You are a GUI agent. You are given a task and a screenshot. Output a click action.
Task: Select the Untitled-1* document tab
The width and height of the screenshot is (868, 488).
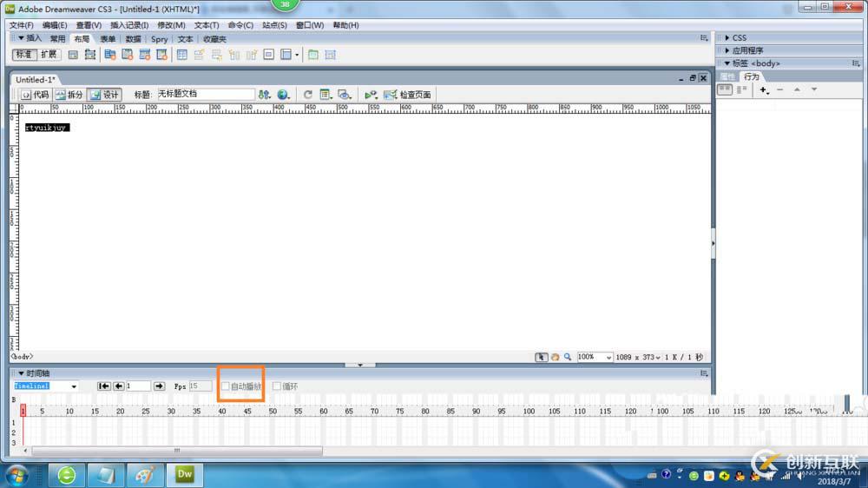[x=35, y=80]
